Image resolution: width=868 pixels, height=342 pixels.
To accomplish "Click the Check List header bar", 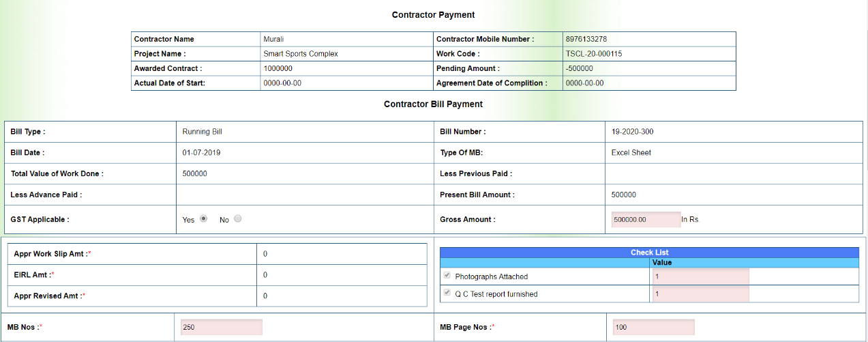I will point(649,253).
